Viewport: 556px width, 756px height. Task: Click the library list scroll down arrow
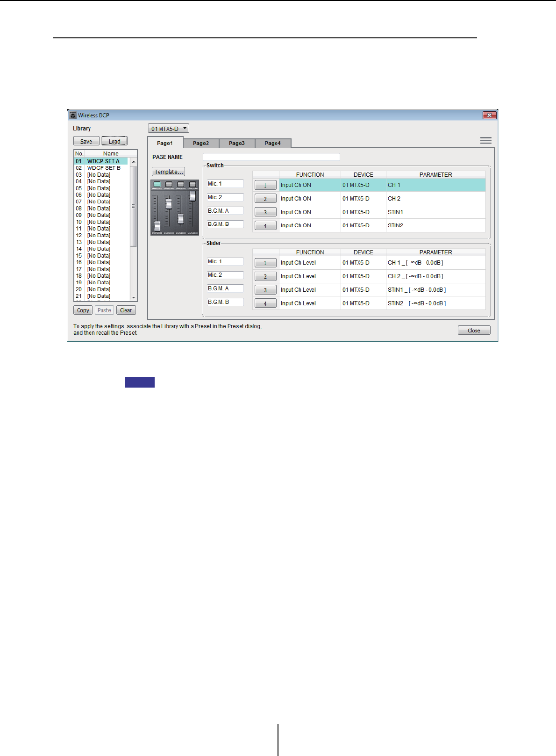134,297
